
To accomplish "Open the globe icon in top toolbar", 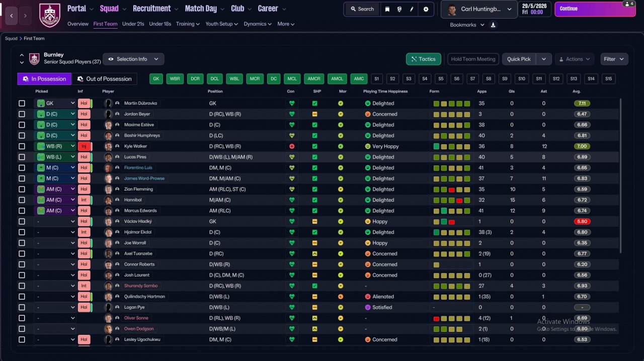I will pyautogui.click(x=399, y=9).
